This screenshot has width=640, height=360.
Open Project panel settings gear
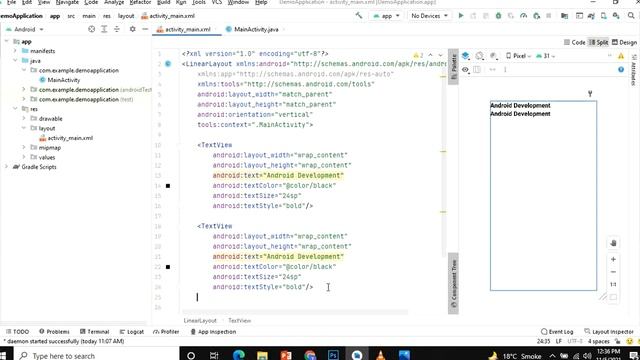[x=132, y=29]
